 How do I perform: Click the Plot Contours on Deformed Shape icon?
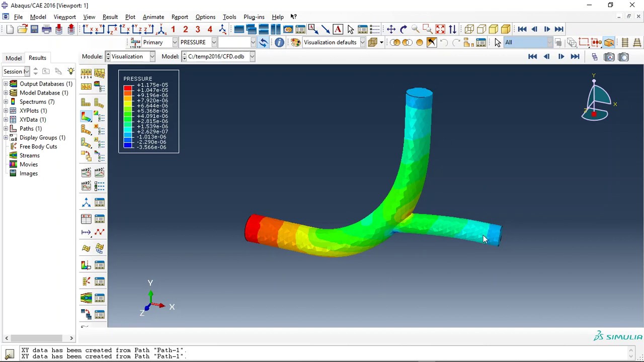[86, 117]
